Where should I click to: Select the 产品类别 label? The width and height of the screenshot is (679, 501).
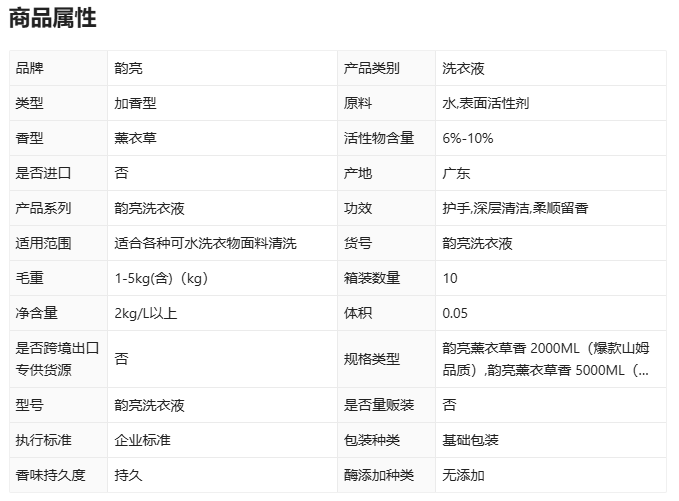tap(372, 68)
